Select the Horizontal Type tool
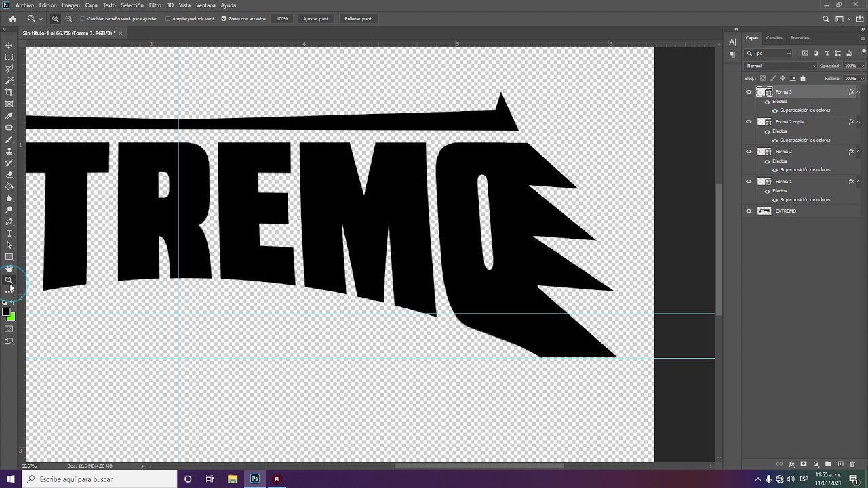868x488 pixels. pyautogui.click(x=9, y=234)
